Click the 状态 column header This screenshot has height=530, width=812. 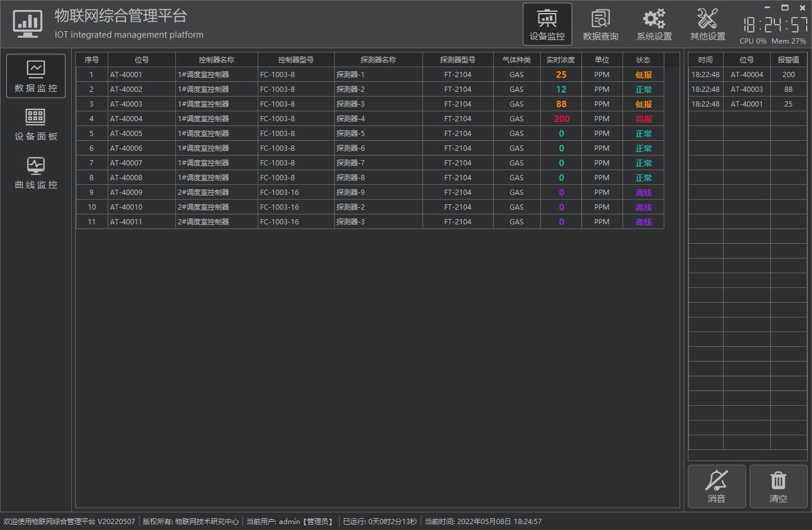[x=643, y=60]
